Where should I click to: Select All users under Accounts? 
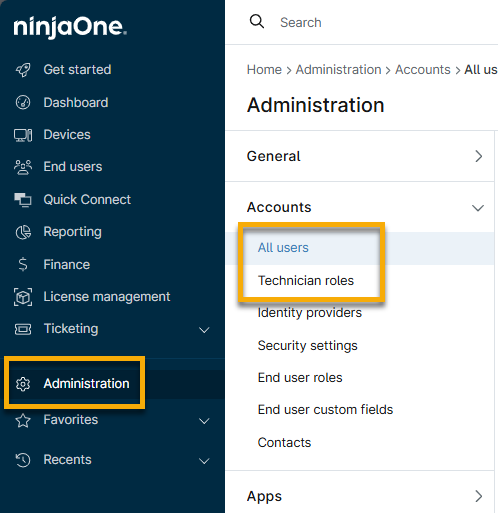(283, 248)
